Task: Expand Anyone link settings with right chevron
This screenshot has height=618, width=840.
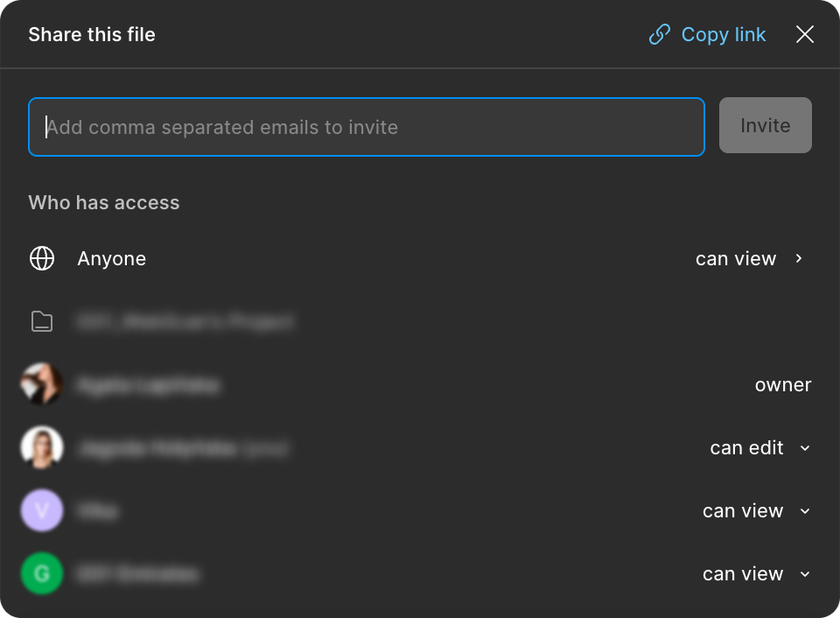Action: click(x=799, y=258)
